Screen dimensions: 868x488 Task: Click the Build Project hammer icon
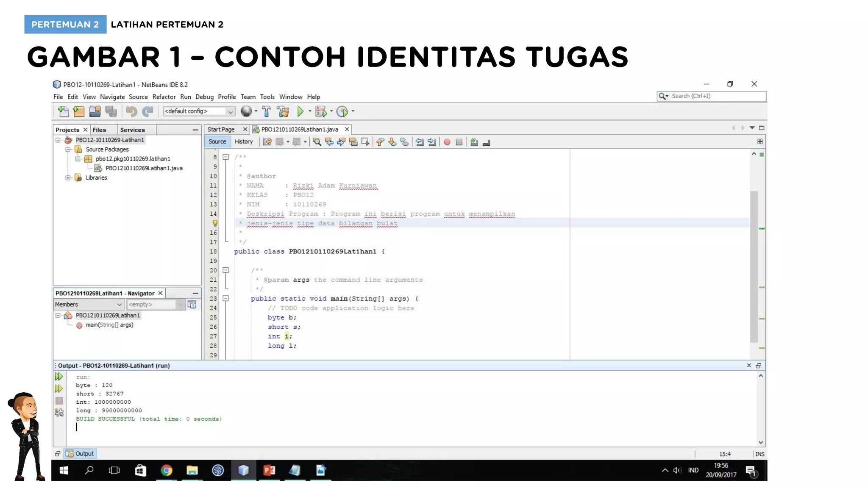click(266, 111)
